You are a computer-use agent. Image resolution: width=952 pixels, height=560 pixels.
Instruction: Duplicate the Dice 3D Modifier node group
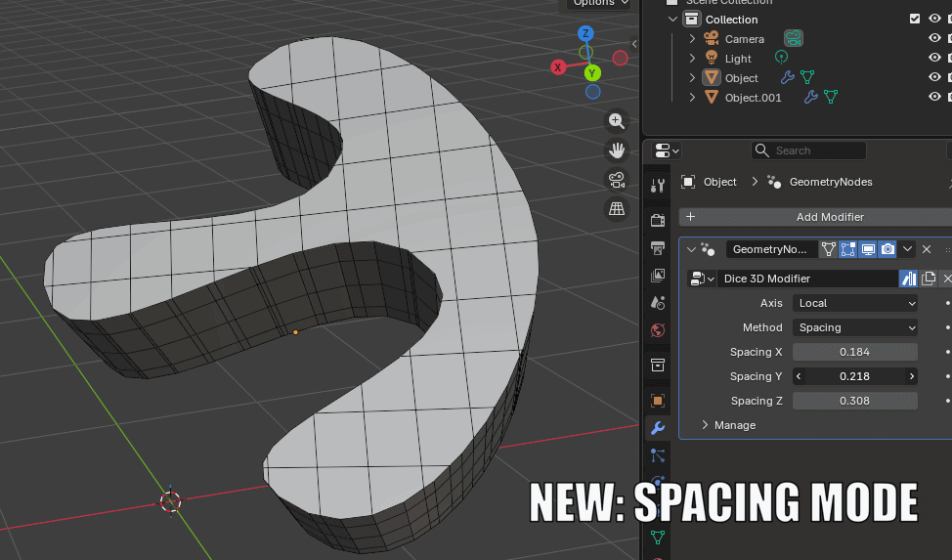[x=929, y=279]
